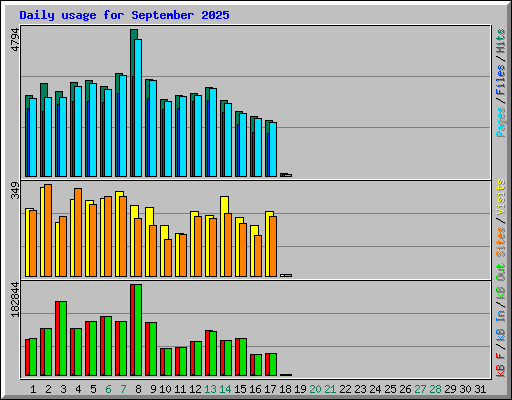Click the green day '21' label
This screenshot has width=512, height=400.
point(330,389)
